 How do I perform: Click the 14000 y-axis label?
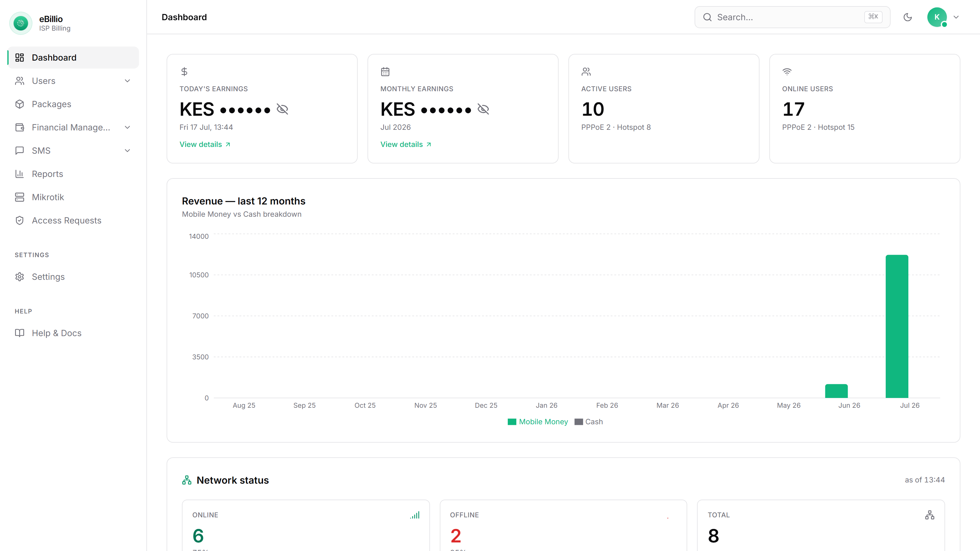198,236
